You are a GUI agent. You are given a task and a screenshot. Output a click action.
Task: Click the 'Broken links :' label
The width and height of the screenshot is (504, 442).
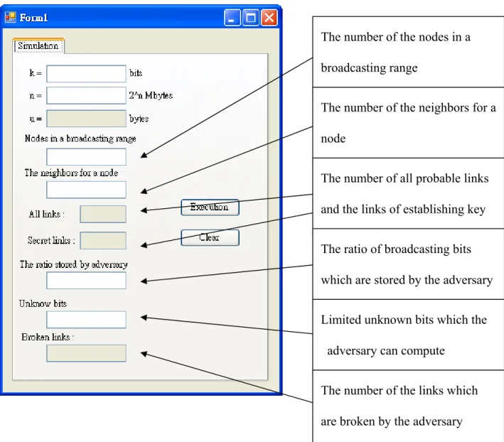(48, 337)
